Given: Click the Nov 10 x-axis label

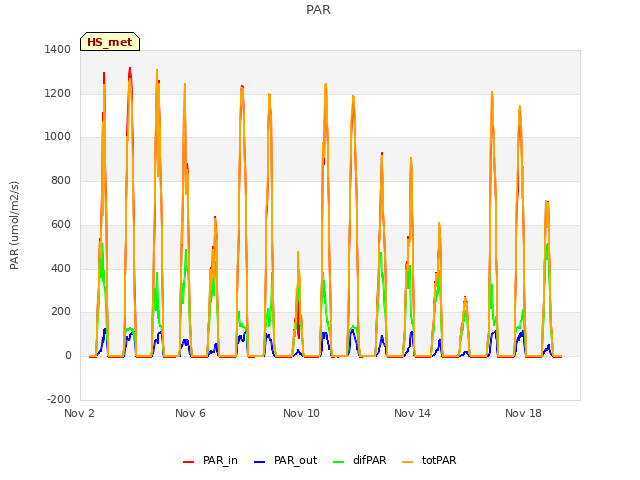Looking at the screenshot, I should tap(301, 413).
